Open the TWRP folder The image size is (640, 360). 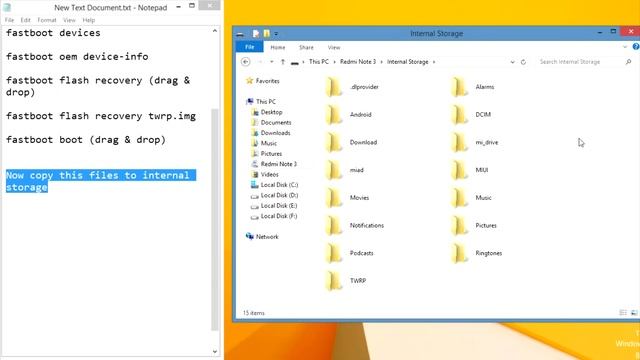pyautogui.click(x=346, y=281)
